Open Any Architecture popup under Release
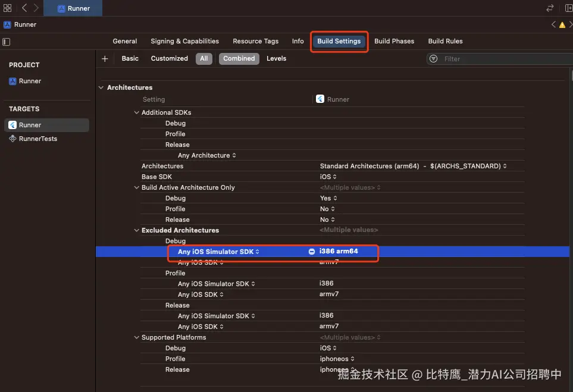Image resolution: width=573 pixels, height=392 pixels. coord(207,155)
